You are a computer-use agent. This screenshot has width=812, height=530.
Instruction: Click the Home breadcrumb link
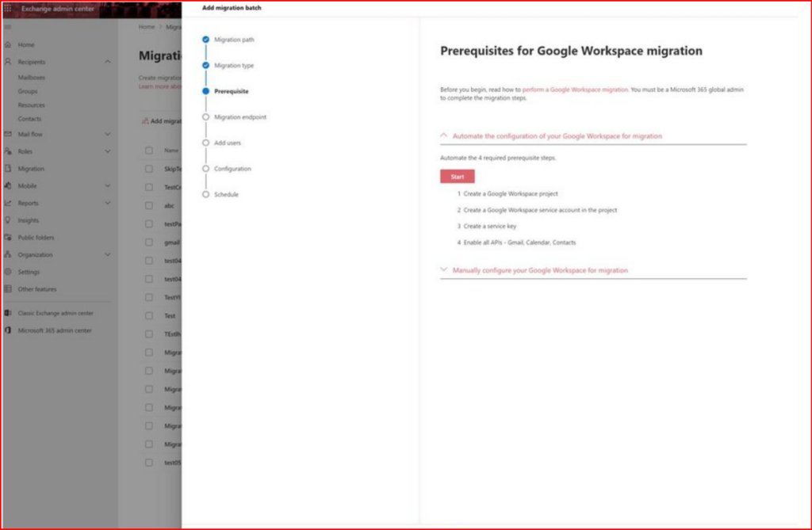(147, 27)
